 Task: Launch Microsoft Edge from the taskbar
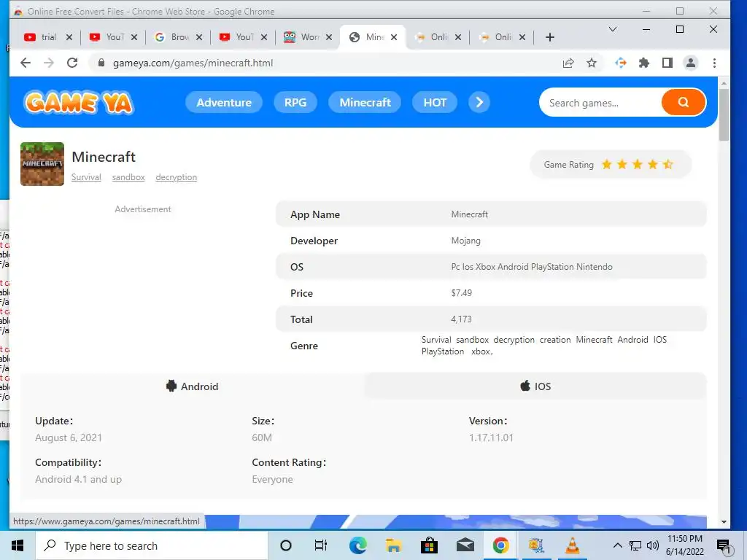(x=357, y=545)
